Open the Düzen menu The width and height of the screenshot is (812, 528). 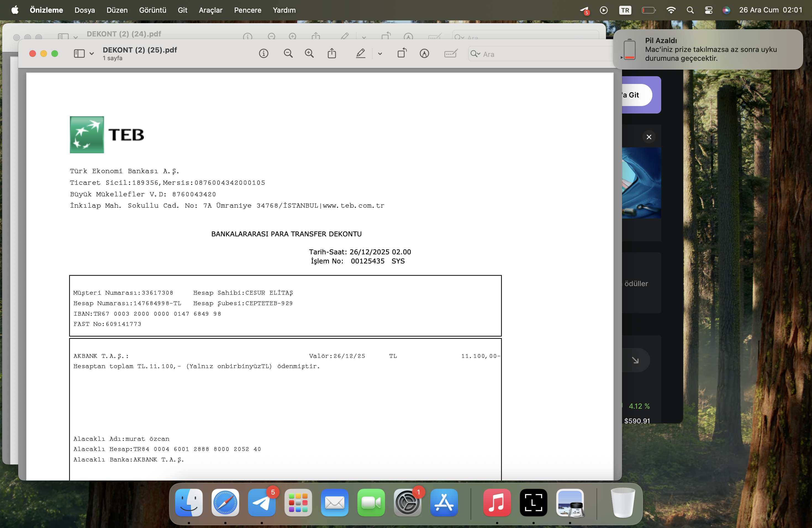[x=117, y=10]
